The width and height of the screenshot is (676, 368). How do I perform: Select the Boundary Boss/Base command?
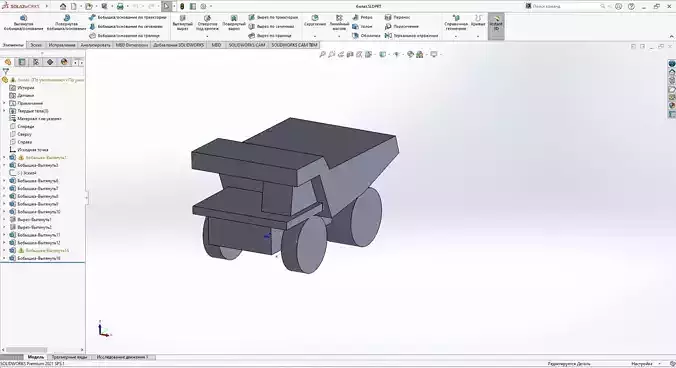click(124, 35)
